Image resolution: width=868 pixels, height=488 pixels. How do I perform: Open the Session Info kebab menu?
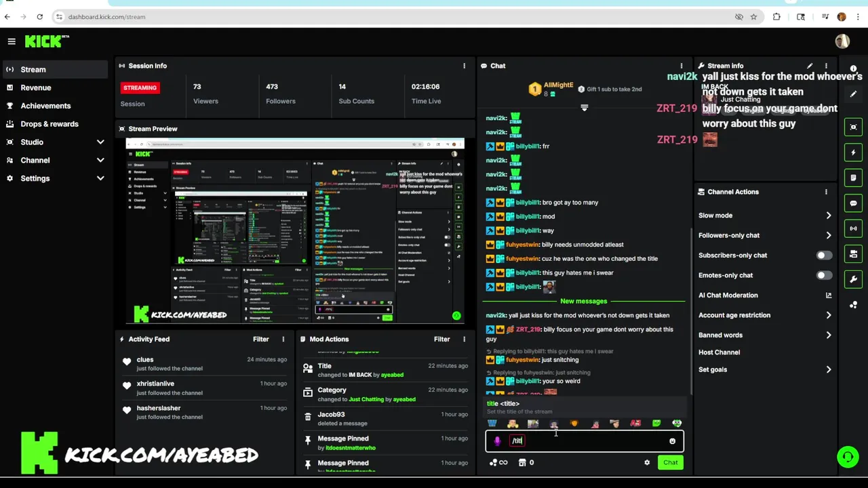465,66
